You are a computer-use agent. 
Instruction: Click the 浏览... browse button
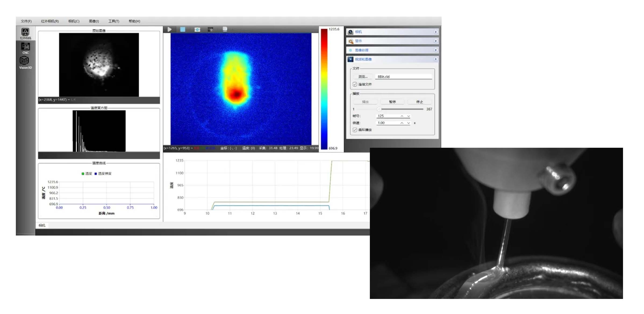pos(363,77)
